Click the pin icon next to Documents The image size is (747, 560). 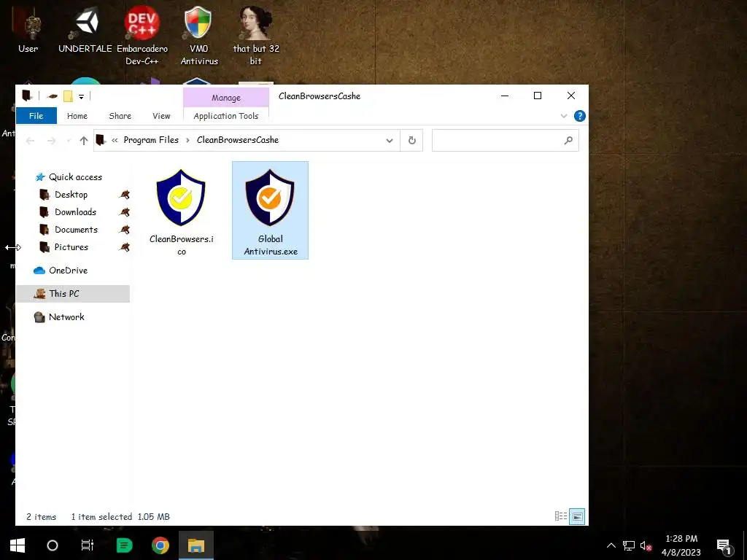click(x=124, y=230)
